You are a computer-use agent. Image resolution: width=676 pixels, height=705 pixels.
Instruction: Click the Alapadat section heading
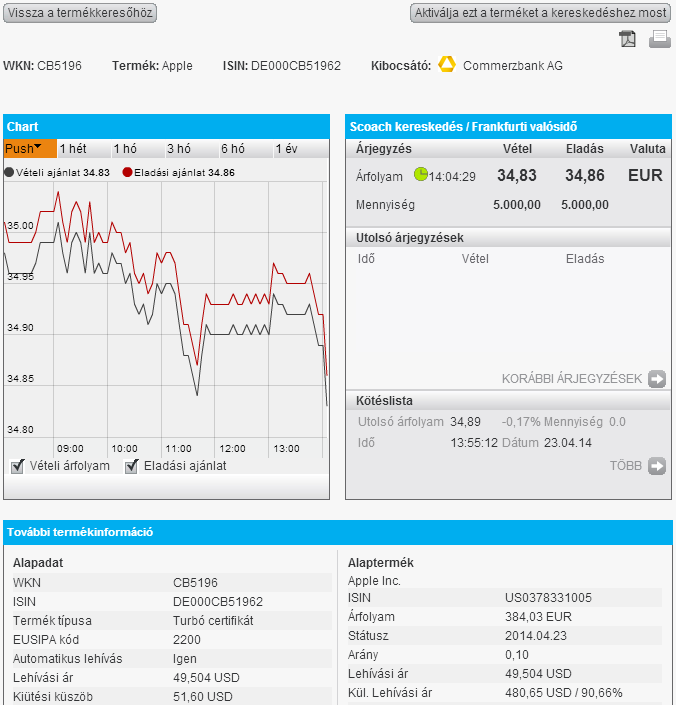tap(38, 563)
